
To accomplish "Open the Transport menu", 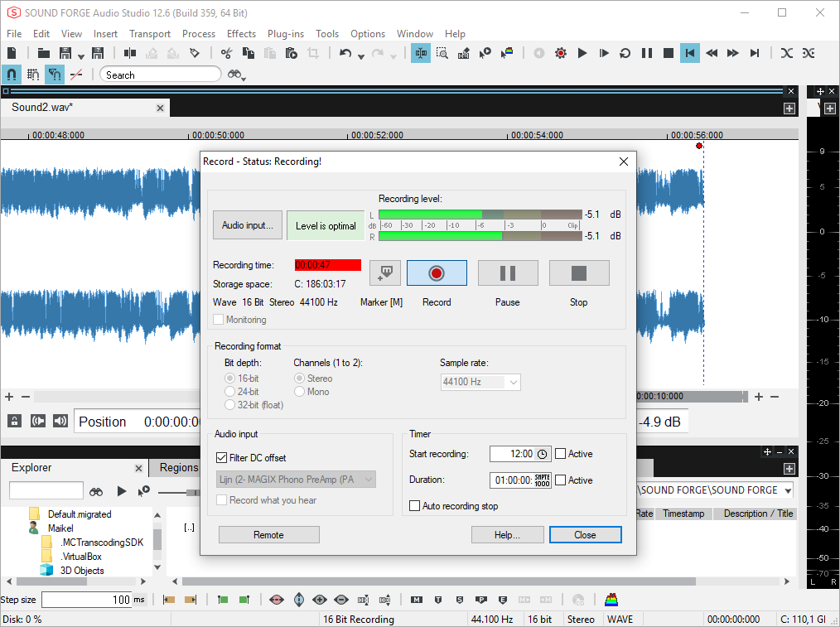I will point(150,34).
